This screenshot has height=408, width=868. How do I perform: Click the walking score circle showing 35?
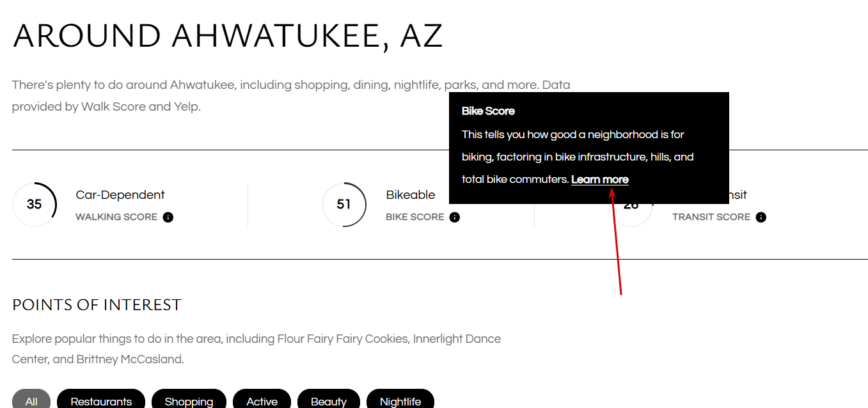[35, 205]
